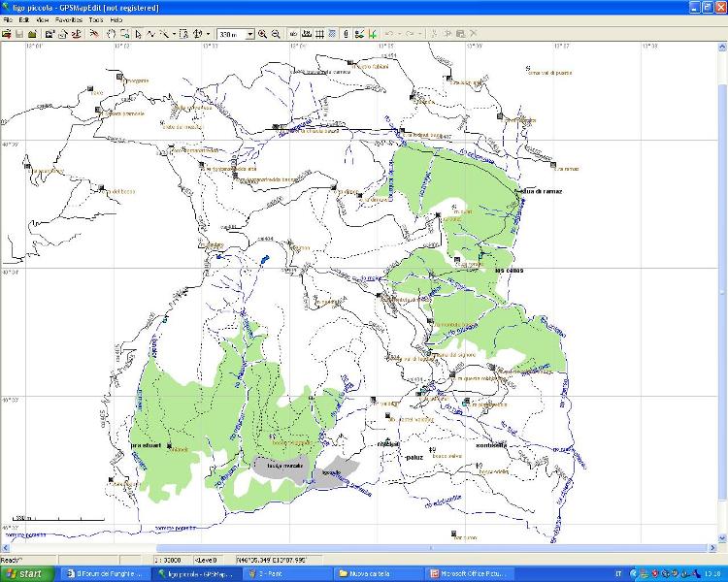Viewport: 728px width, 582px height.
Task: Open the 330 m zoom level dropdown
Action: click(249, 34)
